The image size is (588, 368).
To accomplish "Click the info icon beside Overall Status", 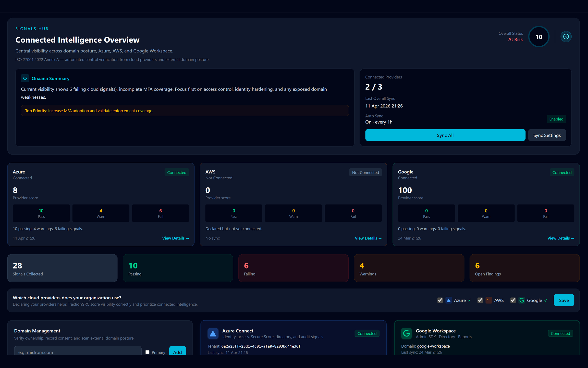I will [x=566, y=37].
